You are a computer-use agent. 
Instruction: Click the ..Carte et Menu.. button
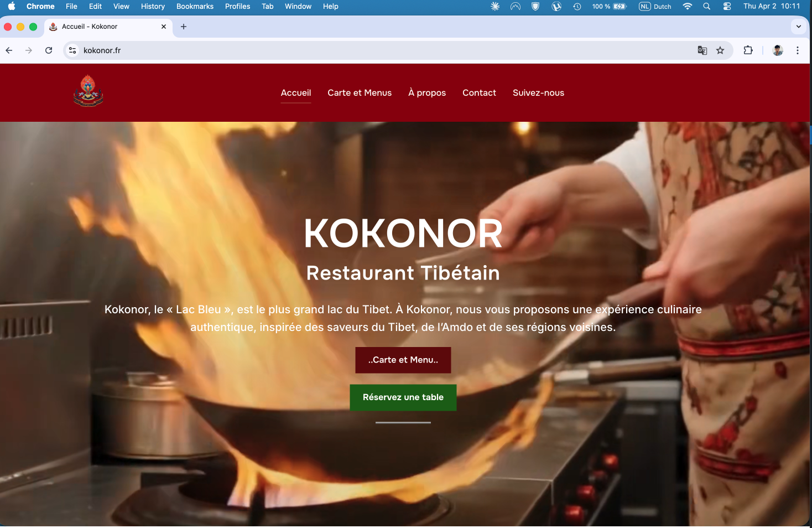coord(403,360)
